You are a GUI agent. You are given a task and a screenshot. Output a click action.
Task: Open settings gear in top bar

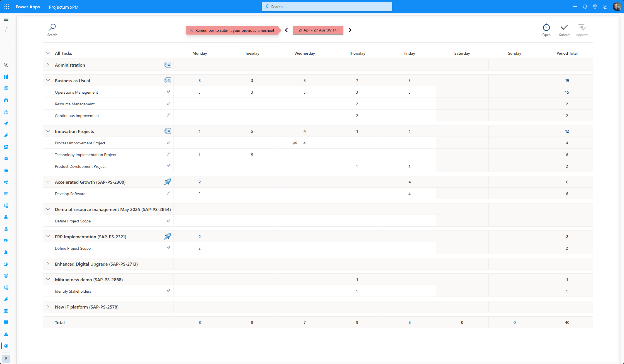tap(595, 7)
